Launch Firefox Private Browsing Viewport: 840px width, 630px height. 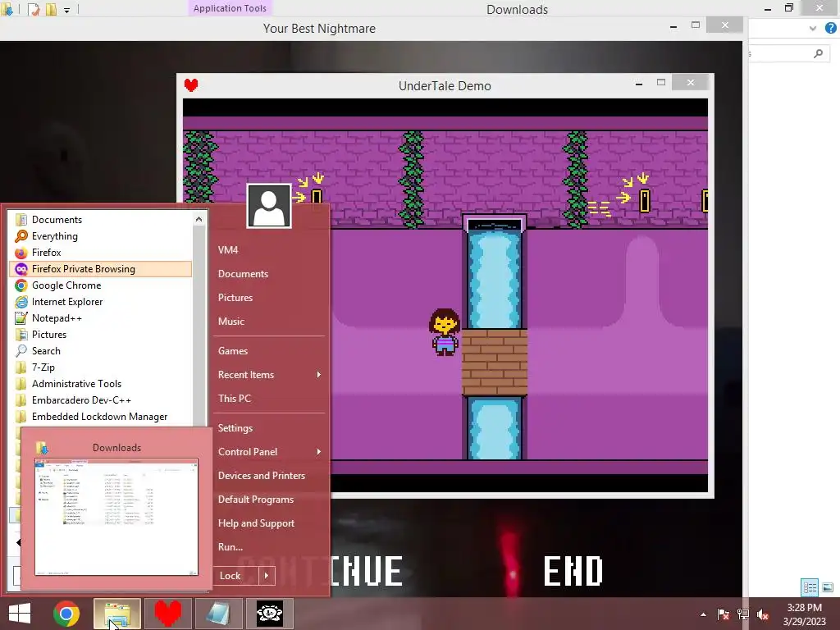(101, 269)
